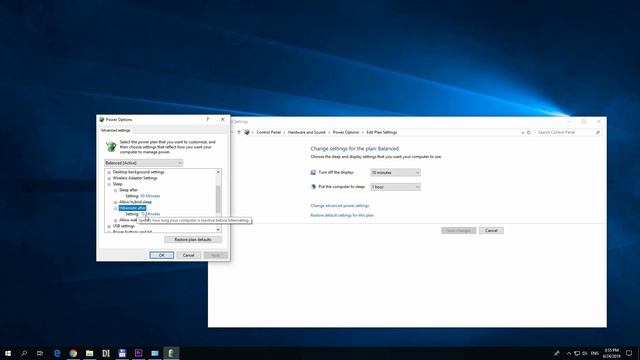
Task: Go to Hardware and Sound breadcrumb
Action: [x=307, y=132]
